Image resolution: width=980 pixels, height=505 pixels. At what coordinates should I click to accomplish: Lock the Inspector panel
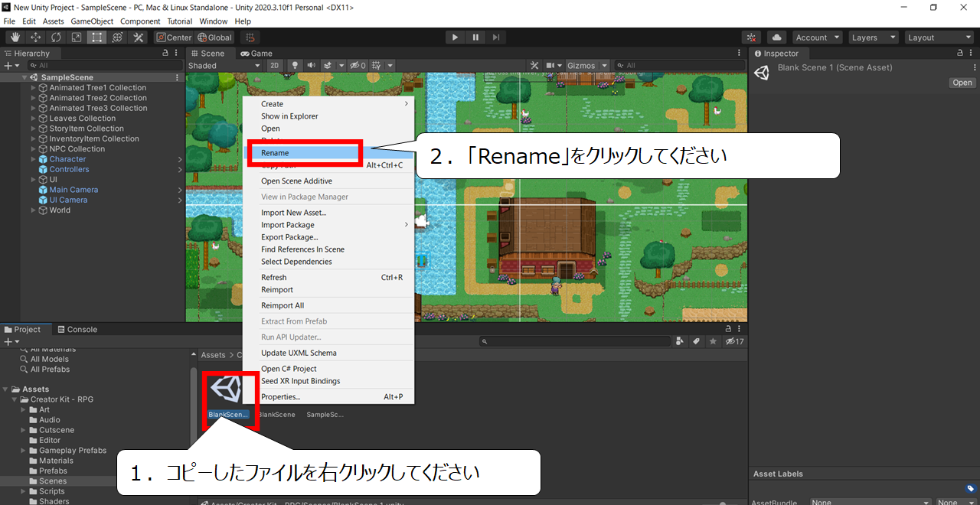tap(960, 54)
